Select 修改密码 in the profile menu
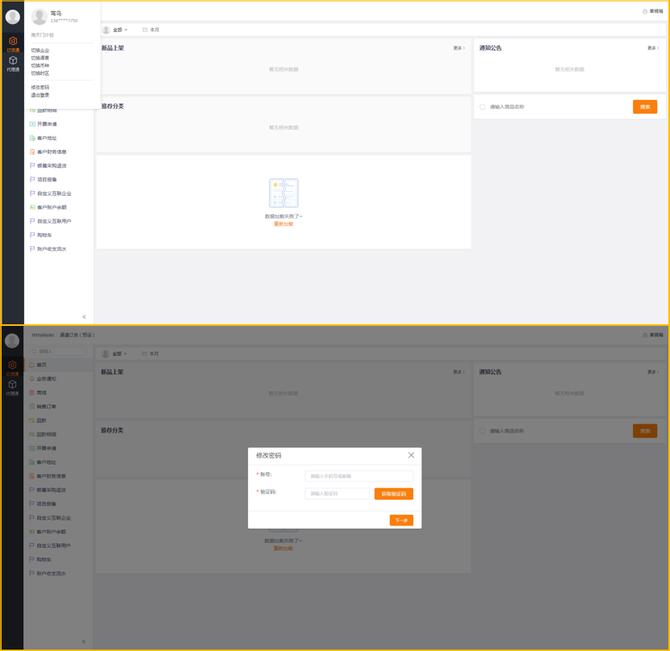The image size is (670, 651). [x=40, y=87]
